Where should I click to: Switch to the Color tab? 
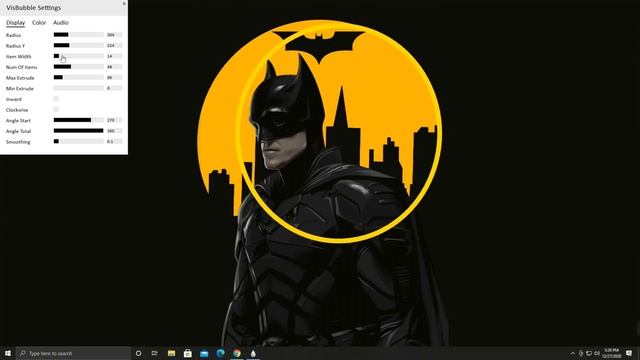coord(39,23)
